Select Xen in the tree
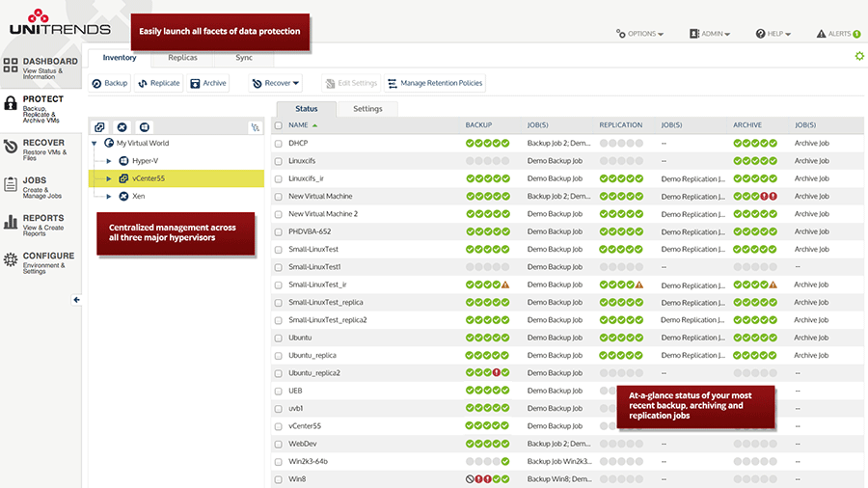The image size is (868, 488). click(138, 197)
